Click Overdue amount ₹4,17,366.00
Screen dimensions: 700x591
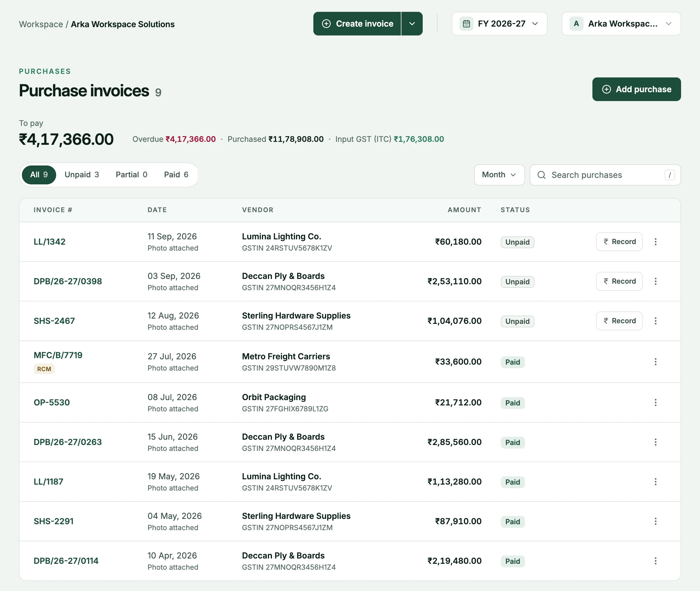click(x=190, y=139)
